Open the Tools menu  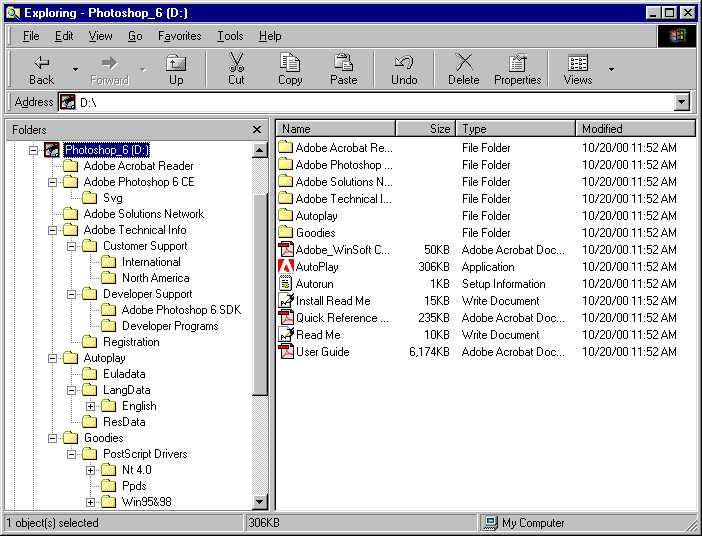(230, 36)
